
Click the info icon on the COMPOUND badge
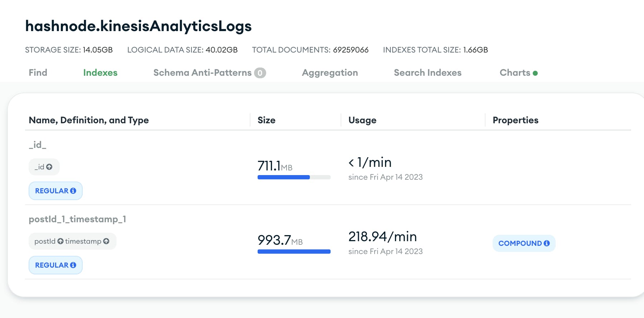(547, 243)
